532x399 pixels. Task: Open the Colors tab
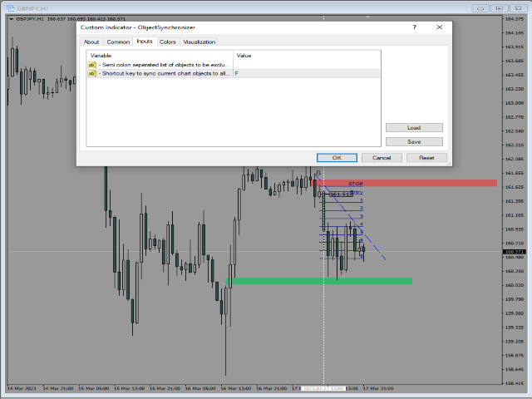click(x=168, y=42)
